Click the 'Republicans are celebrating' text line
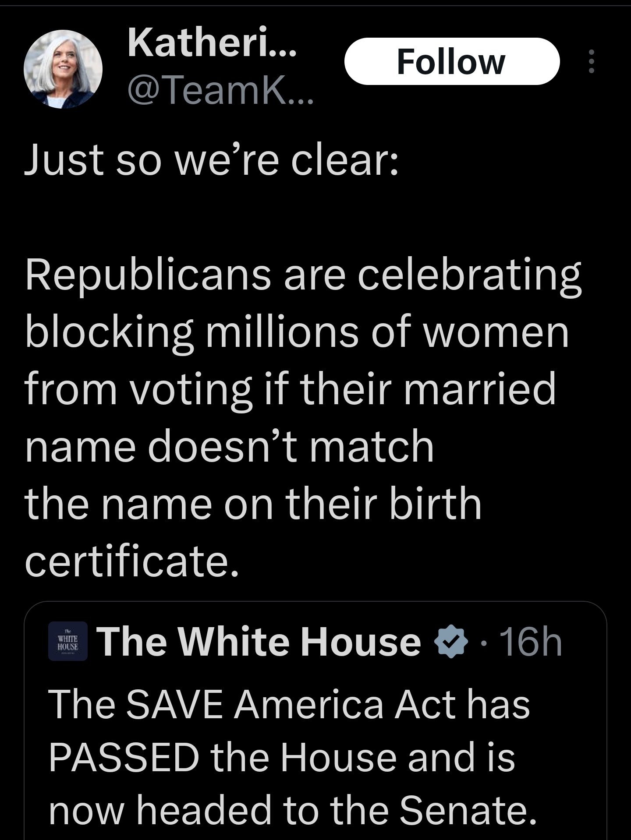Viewport: 631px width, 840px height. 303,276
